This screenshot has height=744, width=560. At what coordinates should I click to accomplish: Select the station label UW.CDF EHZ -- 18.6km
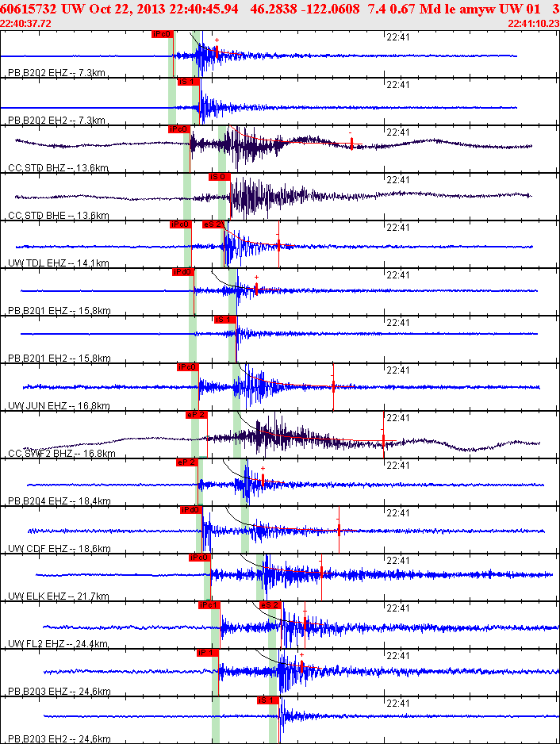(59, 549)
